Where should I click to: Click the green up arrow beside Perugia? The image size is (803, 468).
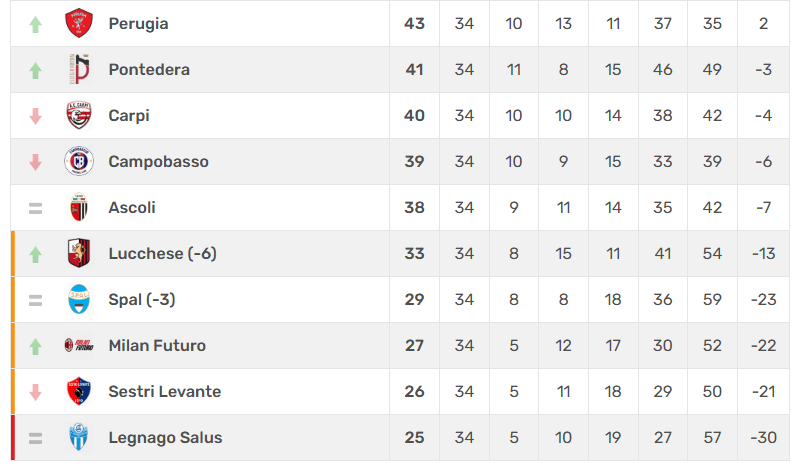point(35,24)
